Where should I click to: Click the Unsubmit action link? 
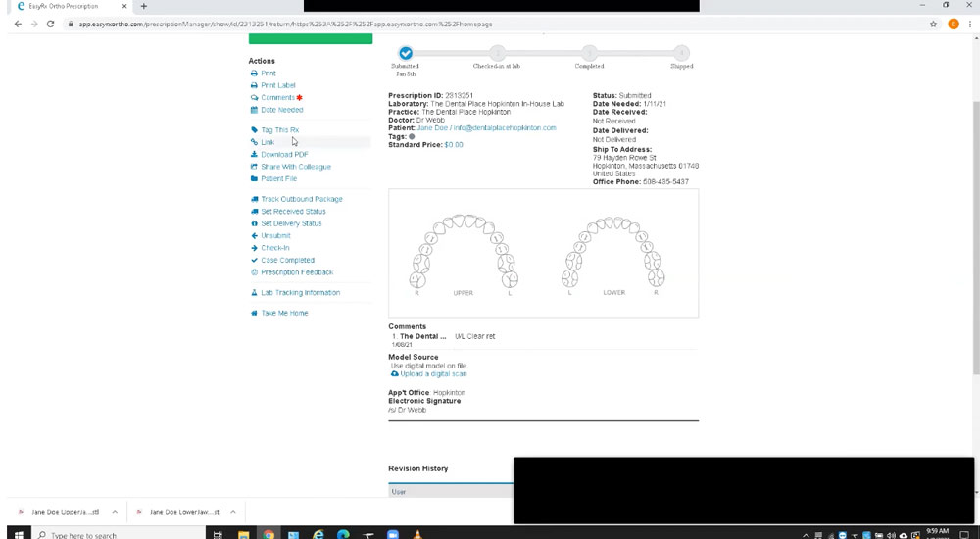point(275,236)
